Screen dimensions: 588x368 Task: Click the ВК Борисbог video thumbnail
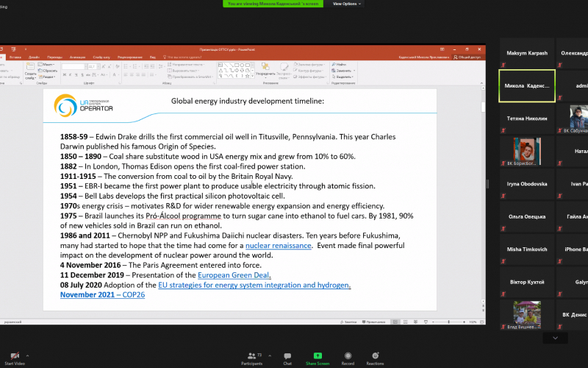click(x=527, y=152)
